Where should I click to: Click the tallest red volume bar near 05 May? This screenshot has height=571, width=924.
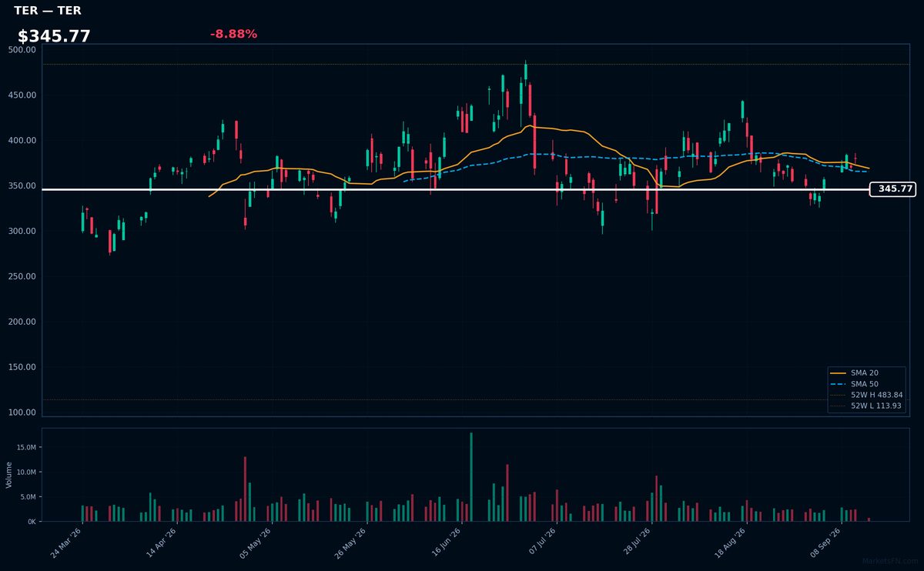pos(245,489)
